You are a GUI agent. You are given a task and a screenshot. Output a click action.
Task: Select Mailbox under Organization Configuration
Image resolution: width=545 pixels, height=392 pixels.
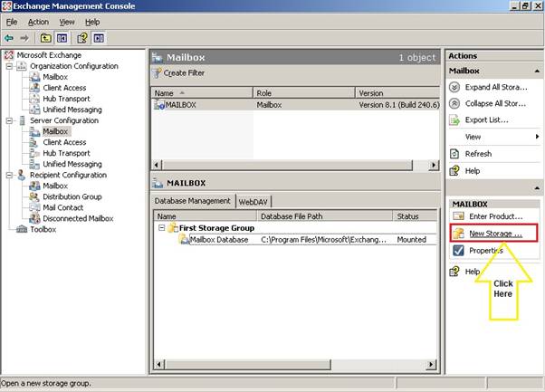click(x=55, y=77)
